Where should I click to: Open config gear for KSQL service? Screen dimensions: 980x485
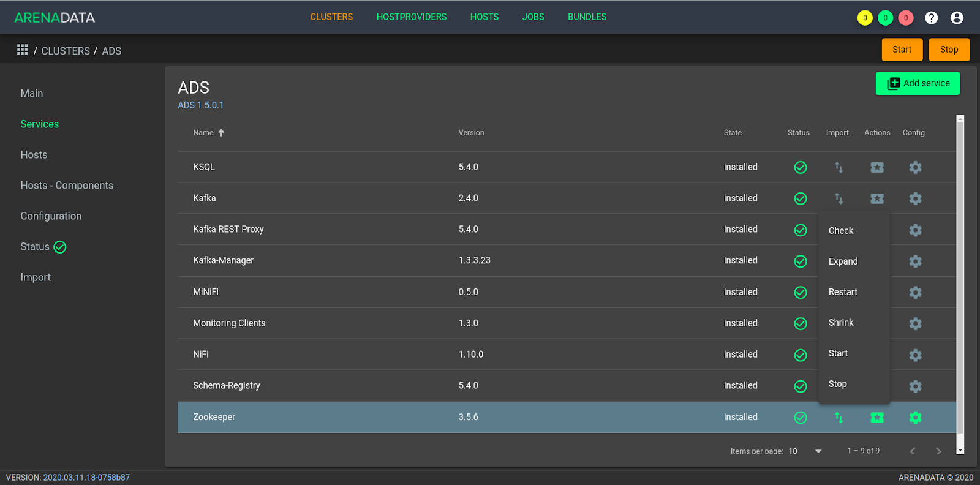pyautogui.click(x=915, y=167)
